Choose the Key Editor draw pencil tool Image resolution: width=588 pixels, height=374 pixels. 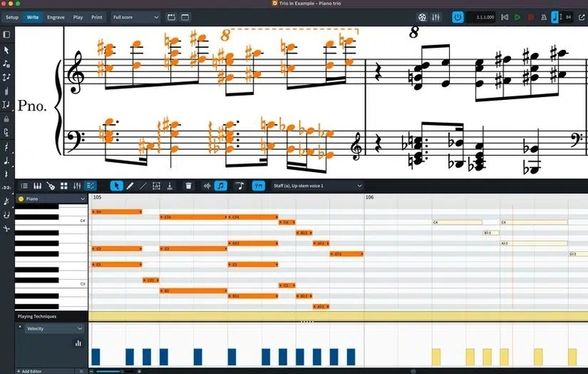130,186
